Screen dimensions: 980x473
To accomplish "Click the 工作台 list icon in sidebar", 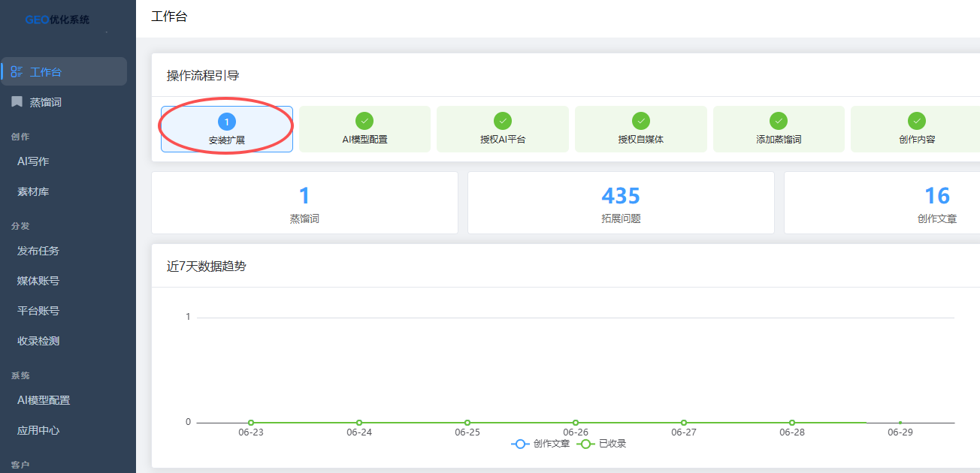I will [17, 71].
